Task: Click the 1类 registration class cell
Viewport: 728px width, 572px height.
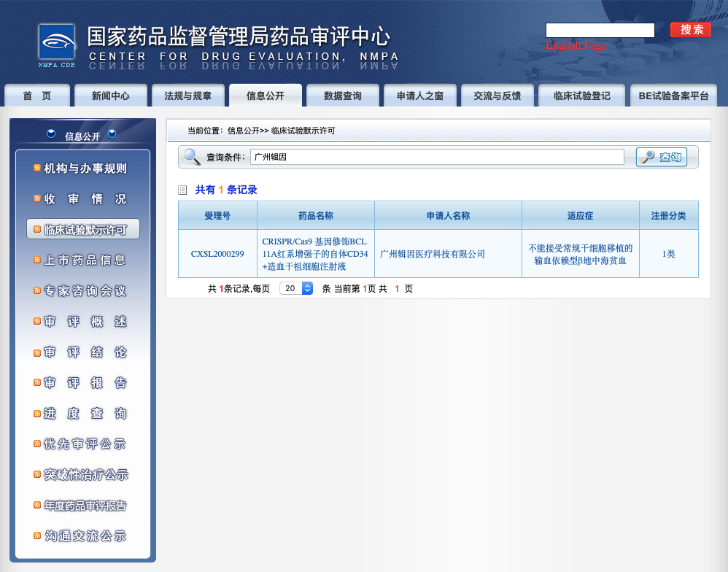Action: click(669, 254)
